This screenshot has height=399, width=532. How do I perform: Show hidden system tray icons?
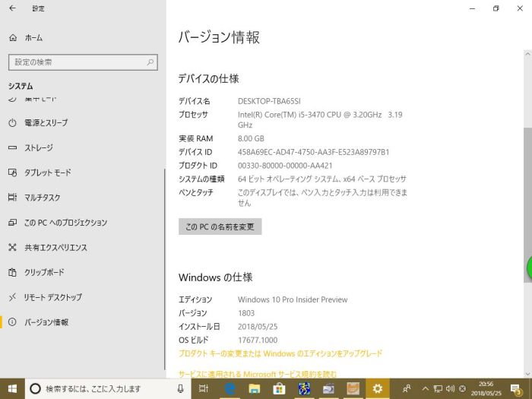pyautogui.click(x=426, y=388)
